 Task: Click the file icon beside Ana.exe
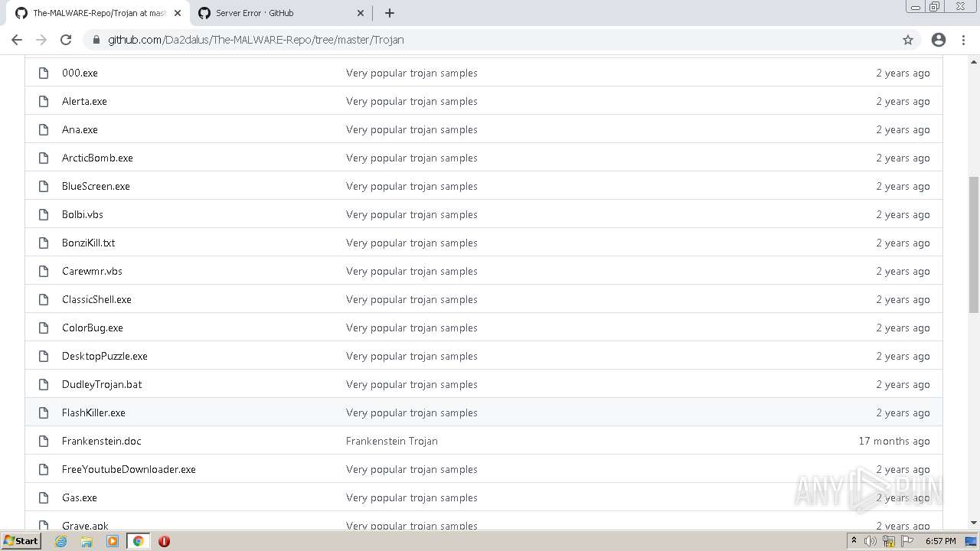44,129
